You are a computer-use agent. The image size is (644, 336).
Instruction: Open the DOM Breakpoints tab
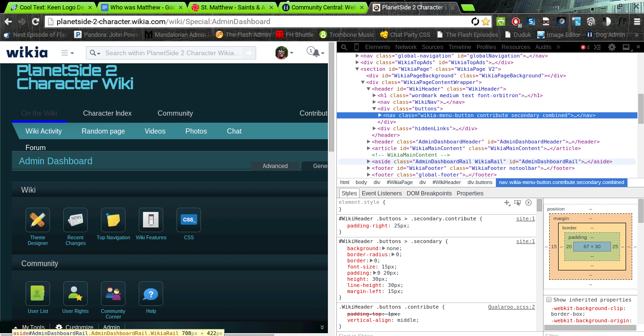point(429,193)
